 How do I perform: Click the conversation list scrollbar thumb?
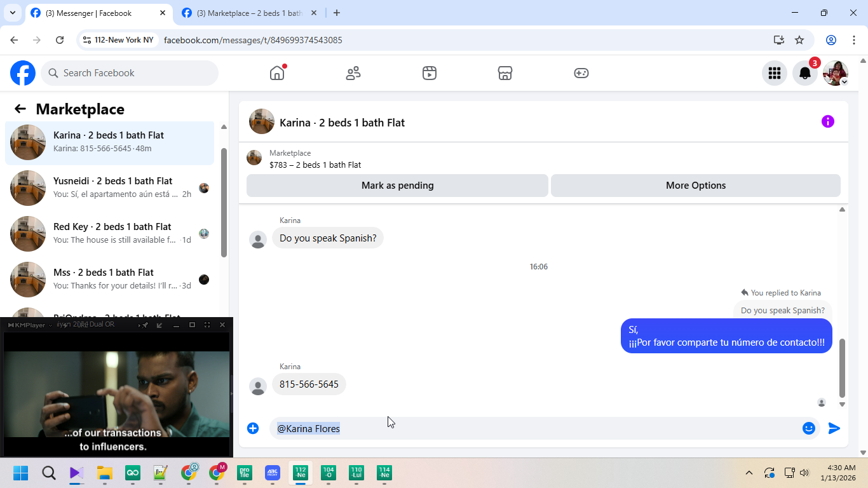click(x=224, y=203)
